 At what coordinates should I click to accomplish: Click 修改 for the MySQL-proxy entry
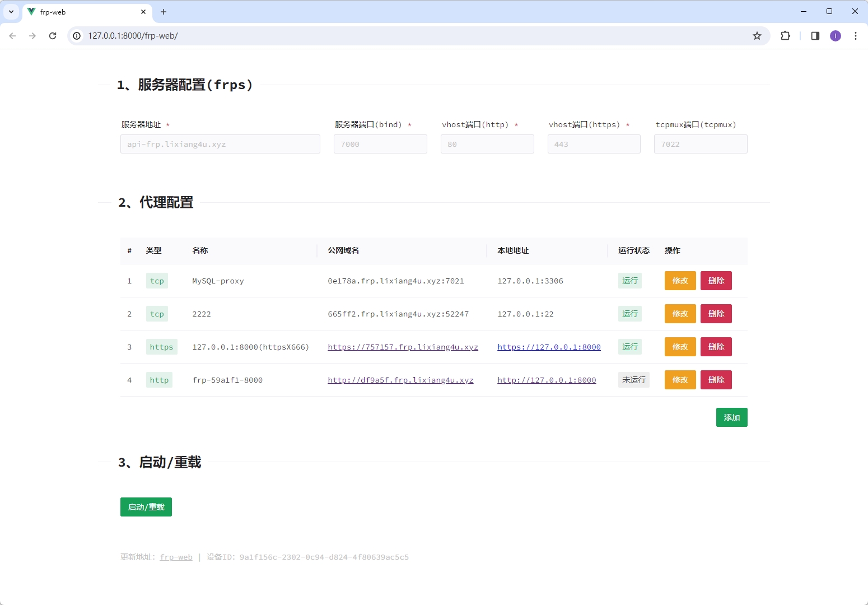(679, 281)
